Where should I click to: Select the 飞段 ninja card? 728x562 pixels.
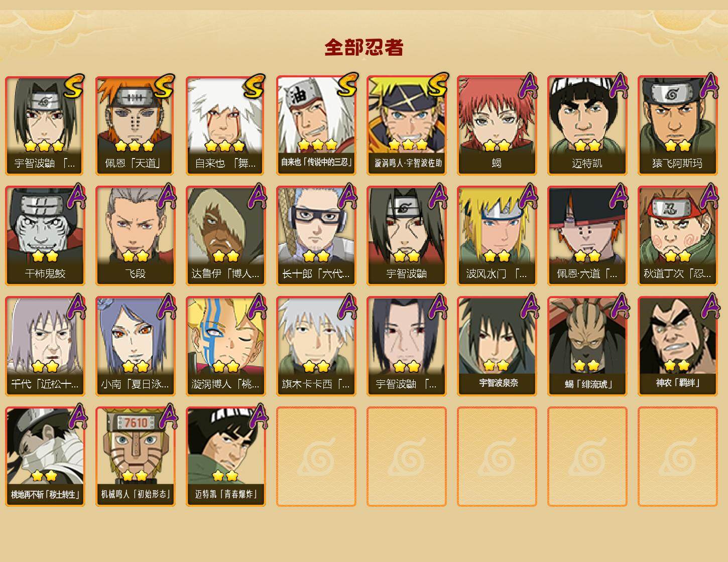click(135, 236)
